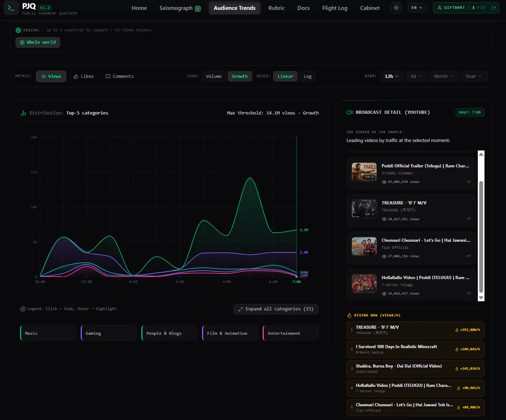
Task: Click the video list scroll up arrow
Action: [x=481, y=154]
